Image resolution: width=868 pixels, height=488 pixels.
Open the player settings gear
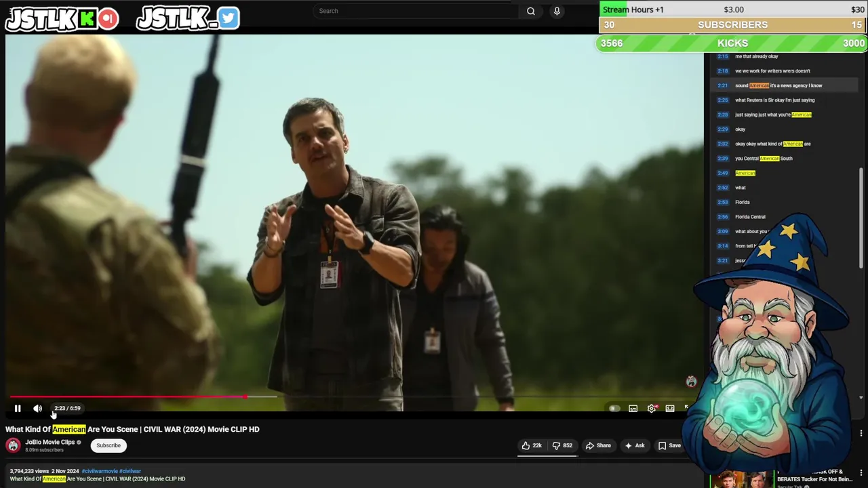(652, 409)
